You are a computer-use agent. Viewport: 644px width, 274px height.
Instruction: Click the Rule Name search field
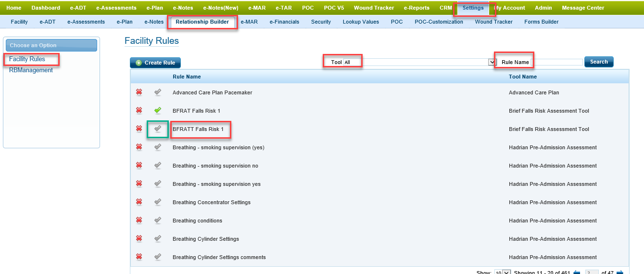(x=559, y=62)
